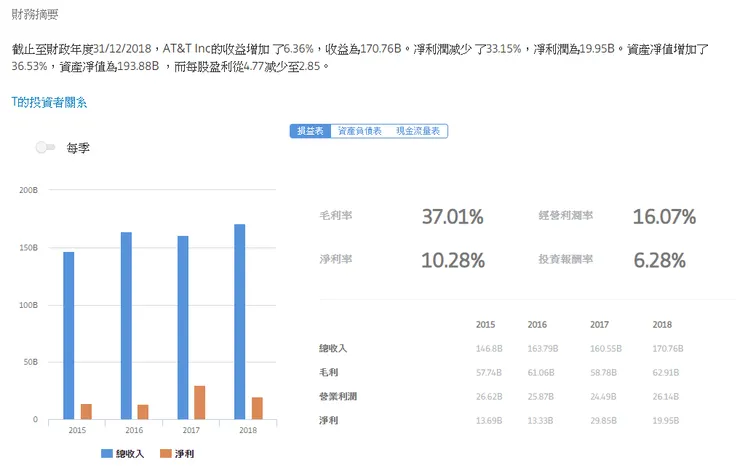Click the 10.28% net margin value
Viewport: 740px width, 471px height.
coord(453,260)
